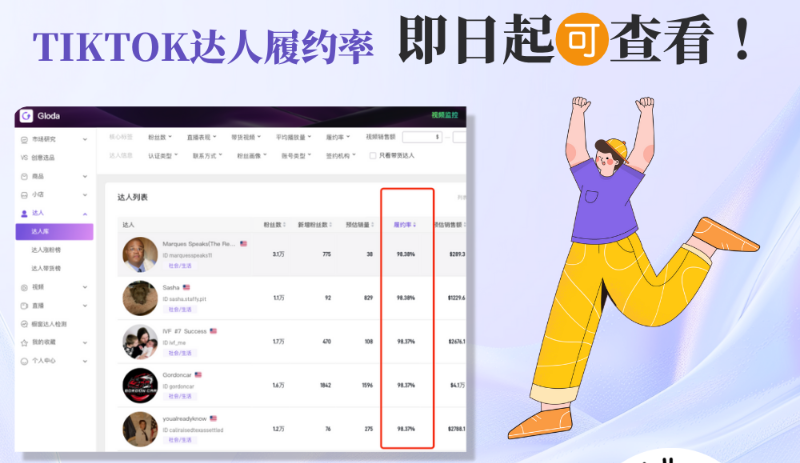800x463 pixels.
Task: Sort by 粉丝数 column arrows
Action: [284, 225]
